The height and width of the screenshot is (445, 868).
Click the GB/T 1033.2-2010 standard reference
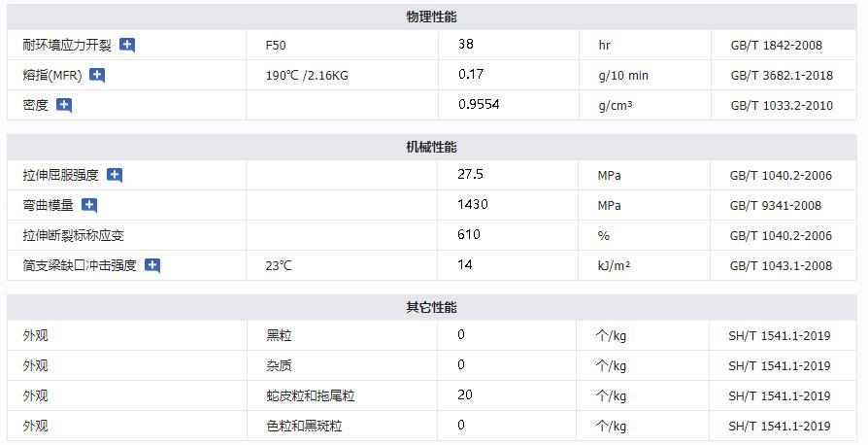pos(781,105)
